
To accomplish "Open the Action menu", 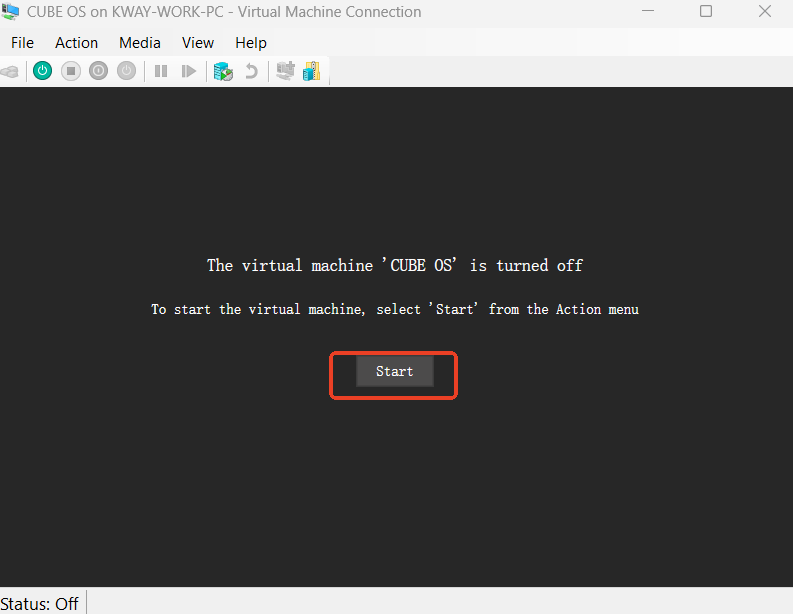I will [76, 42].
